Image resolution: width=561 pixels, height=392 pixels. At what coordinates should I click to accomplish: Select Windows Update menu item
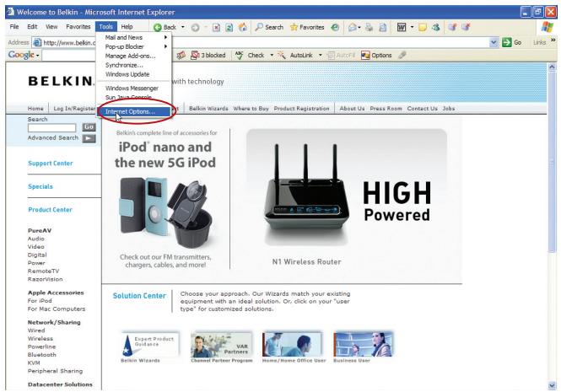(134, 74)
